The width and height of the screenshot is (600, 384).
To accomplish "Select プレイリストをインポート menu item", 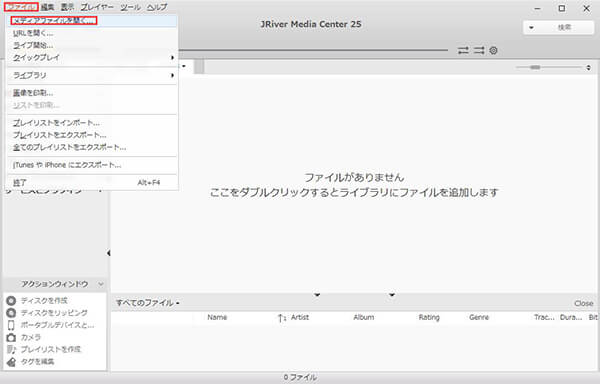I will [92, 123].
